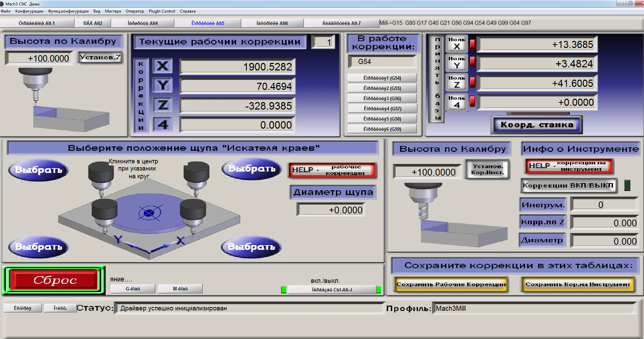
Task: Click the 4th axis correction icon
Action: click(163, 124)
